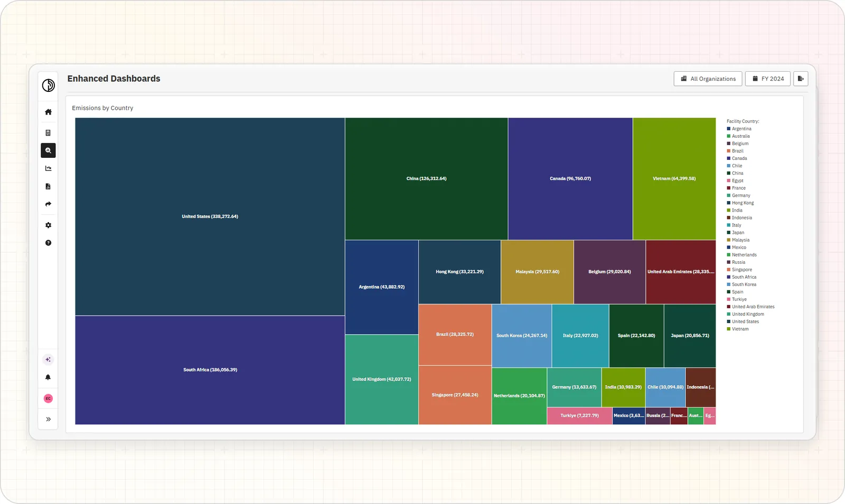Select the Argentina treemap tile
845x504 pixels.
tap(382, 287)
